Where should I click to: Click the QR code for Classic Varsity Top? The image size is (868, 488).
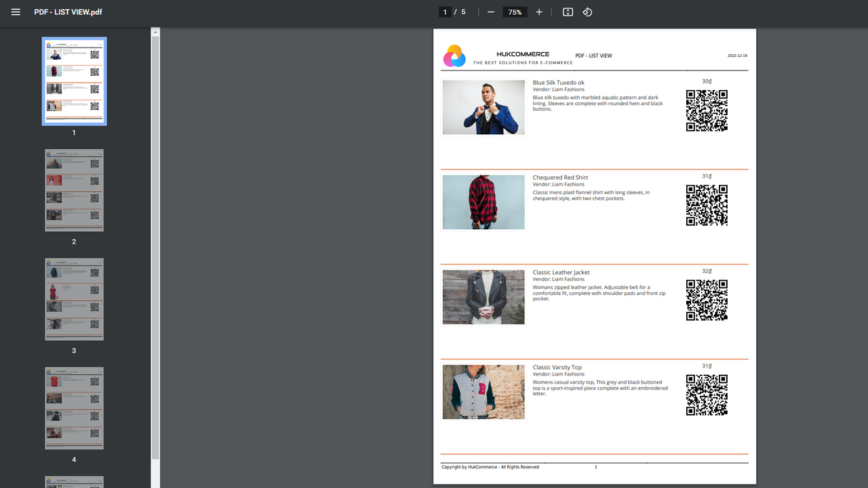point(707,394)
